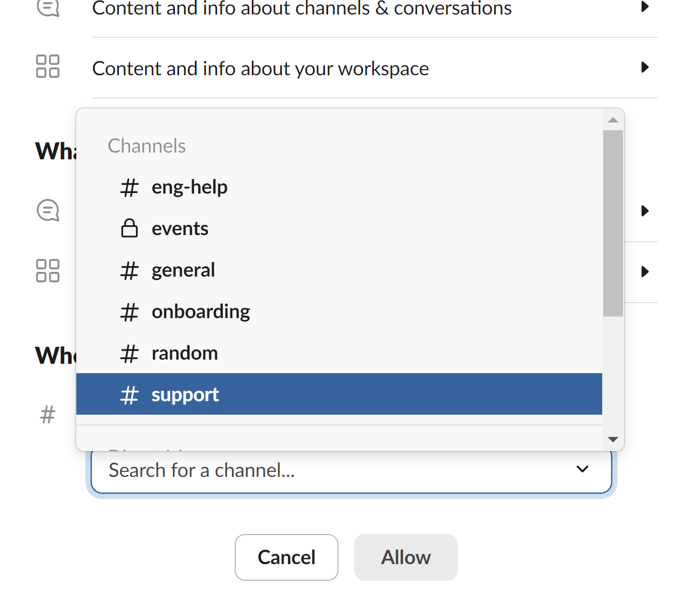Screen dimensions: 678x616
Task: Expand Content and info about channels & conversations
Action: pyautogui.click(x=645, y=6)
